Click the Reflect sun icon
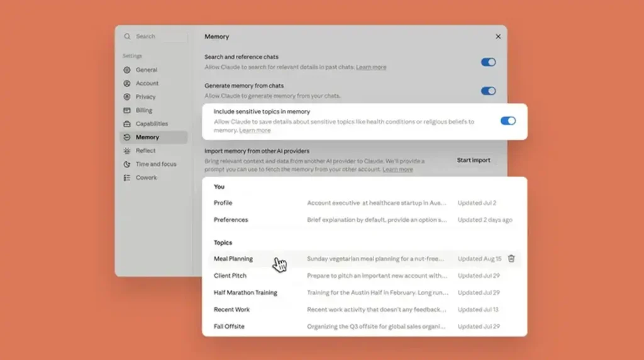 127,151
